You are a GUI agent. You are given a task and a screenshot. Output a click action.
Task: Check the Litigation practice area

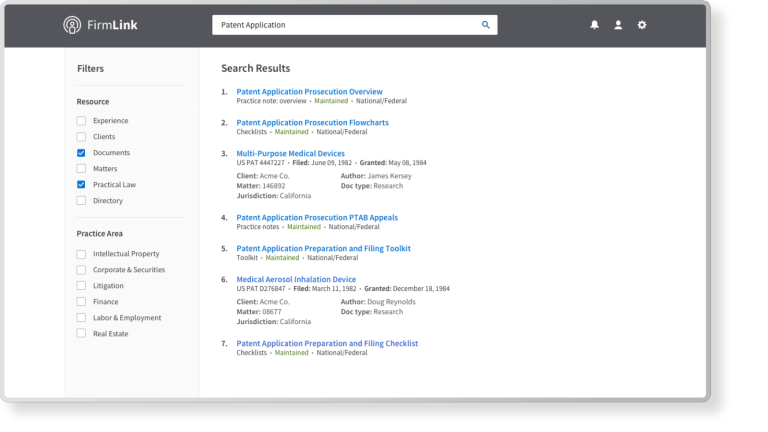click(81, 286)
